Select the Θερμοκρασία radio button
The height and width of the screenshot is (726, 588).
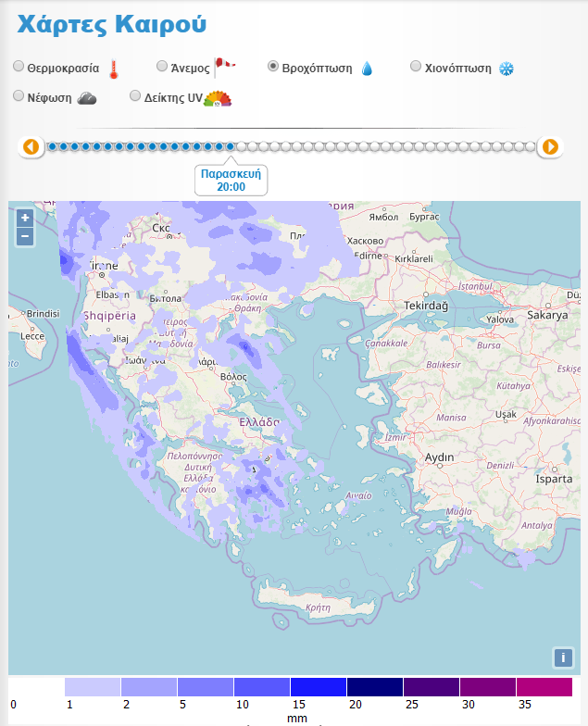point(19,67)
